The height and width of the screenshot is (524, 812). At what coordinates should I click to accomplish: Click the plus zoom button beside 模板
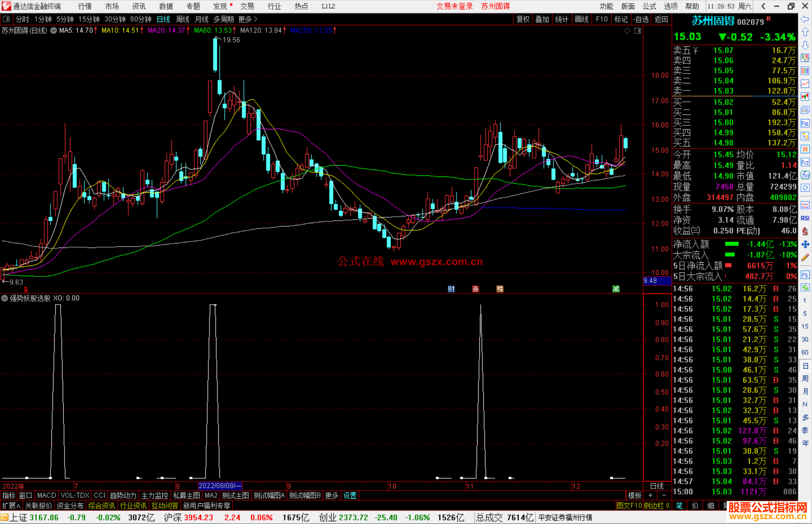pyautogui.click(x=650, y=495)
